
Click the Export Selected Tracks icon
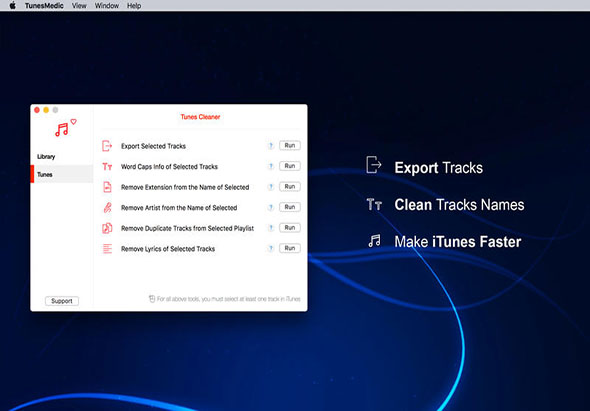click(x=107, y=146)
